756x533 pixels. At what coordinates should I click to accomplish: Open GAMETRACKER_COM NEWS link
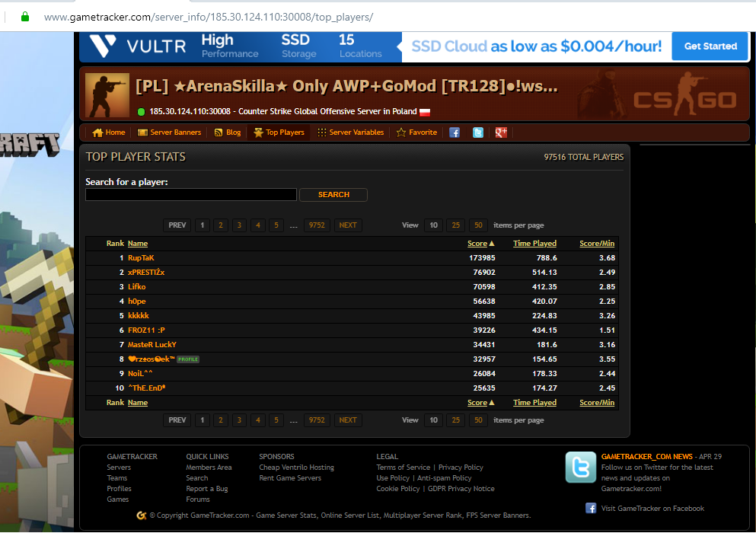tap(646, 456)
